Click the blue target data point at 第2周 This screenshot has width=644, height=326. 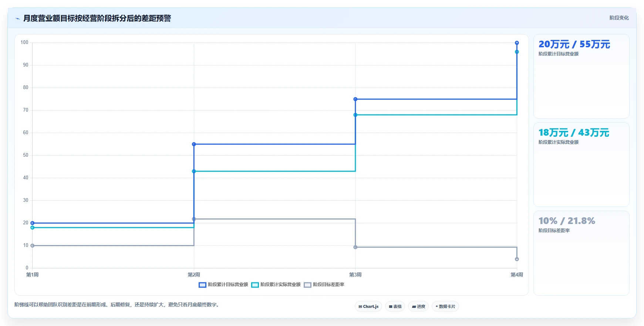[x=194, y=144]
